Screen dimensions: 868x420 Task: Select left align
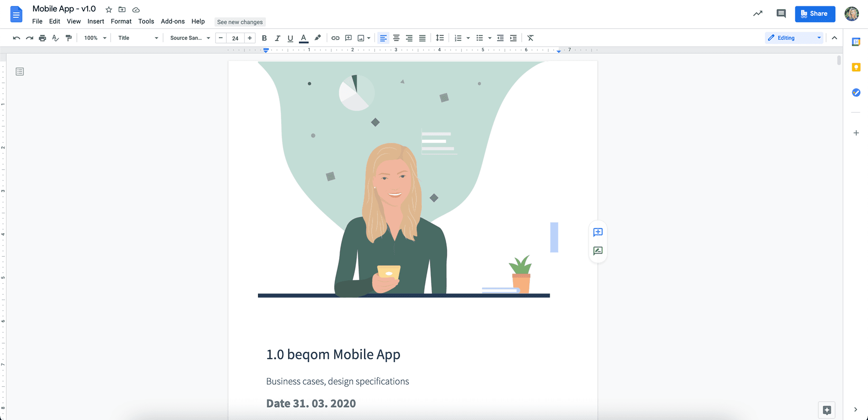[x=383, y=38]
